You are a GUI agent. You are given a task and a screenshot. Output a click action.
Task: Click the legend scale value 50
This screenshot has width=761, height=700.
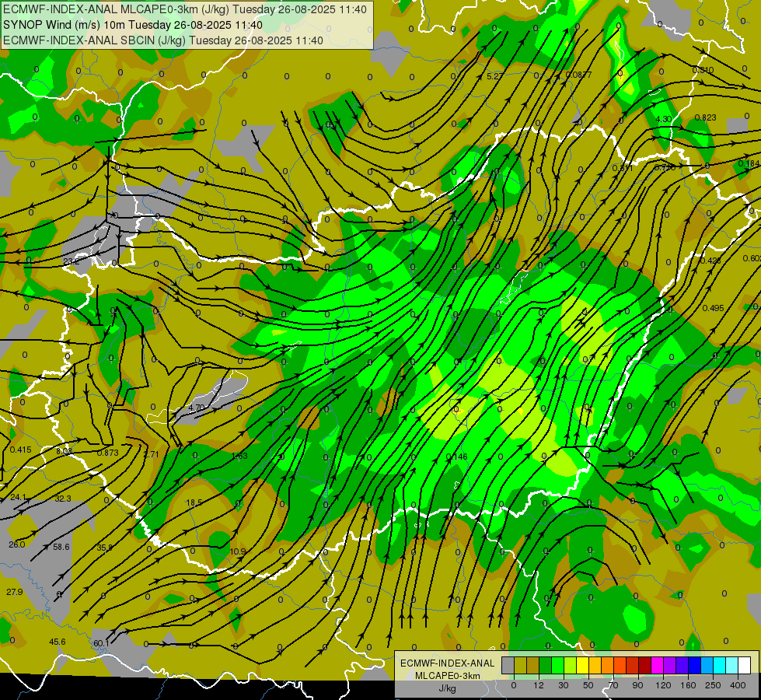tap(588, 685)
